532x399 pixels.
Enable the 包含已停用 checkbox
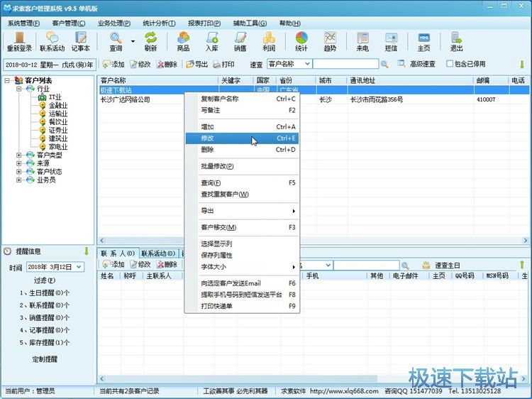click(x=450, y=64)
